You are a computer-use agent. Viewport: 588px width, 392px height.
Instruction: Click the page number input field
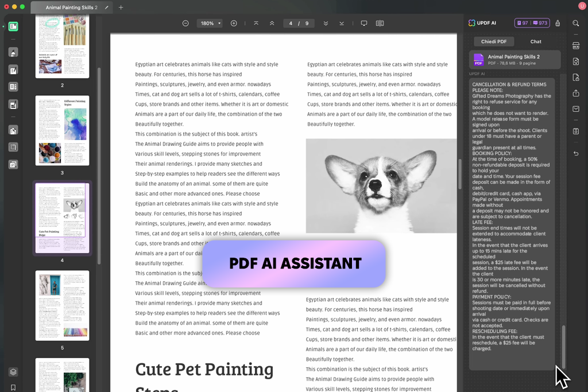291,23
